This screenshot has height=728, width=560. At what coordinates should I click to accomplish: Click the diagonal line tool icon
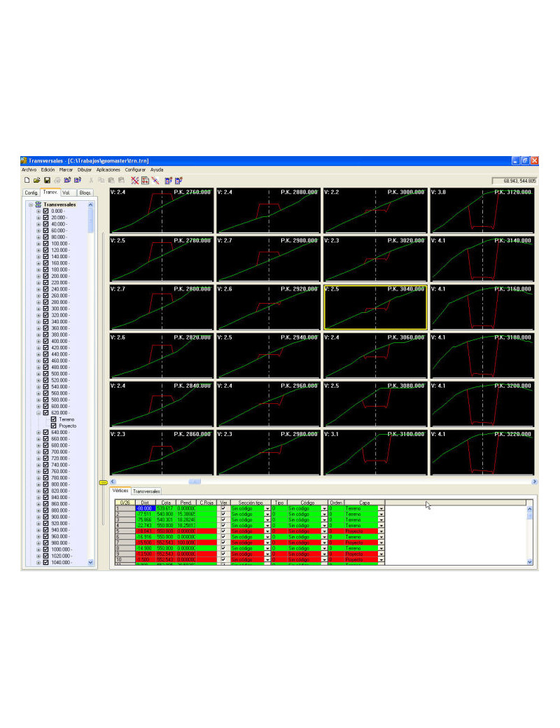[155, 180]
